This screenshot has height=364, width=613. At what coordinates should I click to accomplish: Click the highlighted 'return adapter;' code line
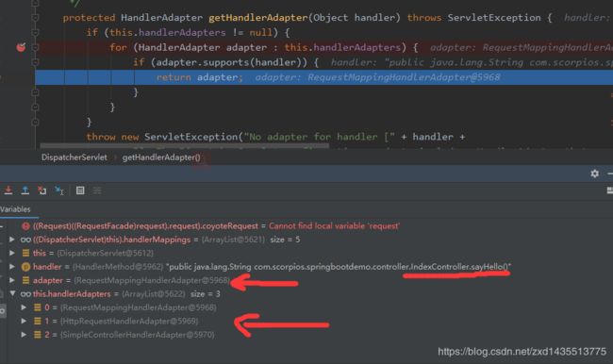[324, 77]
